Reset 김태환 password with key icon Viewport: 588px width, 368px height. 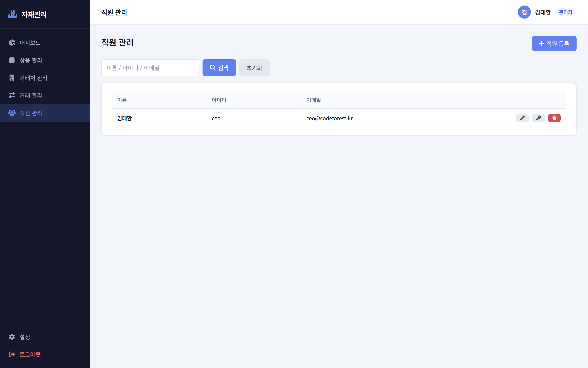pos(538,118)
